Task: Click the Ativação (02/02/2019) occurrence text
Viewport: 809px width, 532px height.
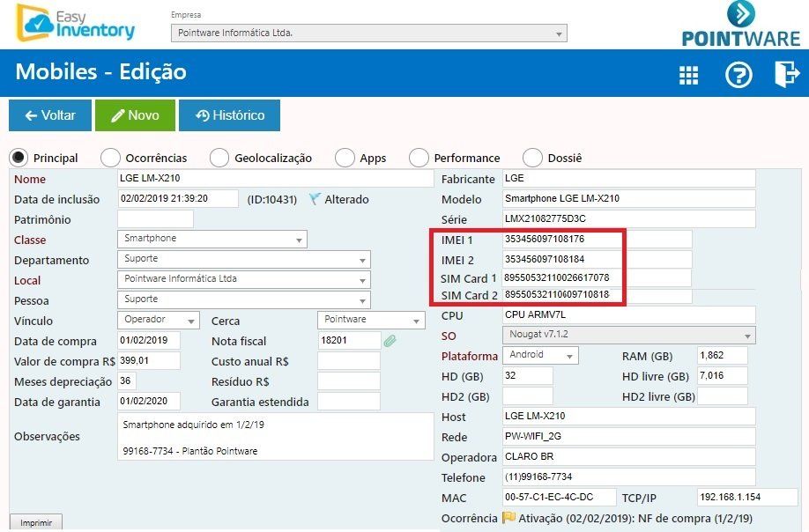Action: 635,518
